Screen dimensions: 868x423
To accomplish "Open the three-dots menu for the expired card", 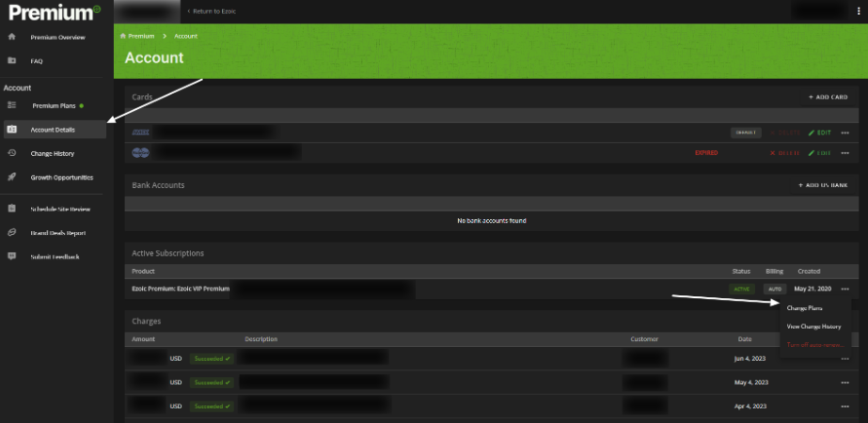I will [x=844, y=152].
